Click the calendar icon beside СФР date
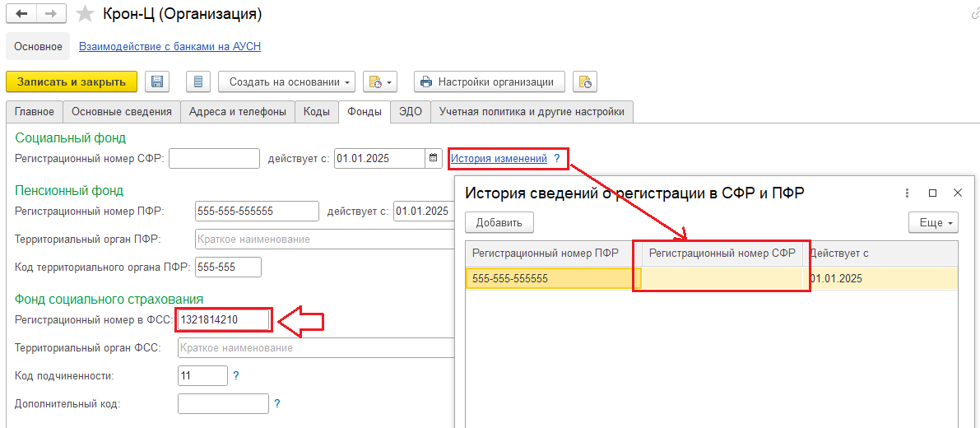 [x=433, y=158]
